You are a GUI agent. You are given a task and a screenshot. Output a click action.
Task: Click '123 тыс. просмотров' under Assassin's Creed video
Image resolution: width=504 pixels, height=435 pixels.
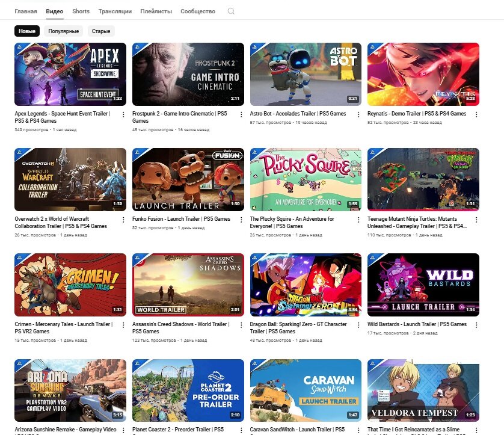[x=154, y=340]
